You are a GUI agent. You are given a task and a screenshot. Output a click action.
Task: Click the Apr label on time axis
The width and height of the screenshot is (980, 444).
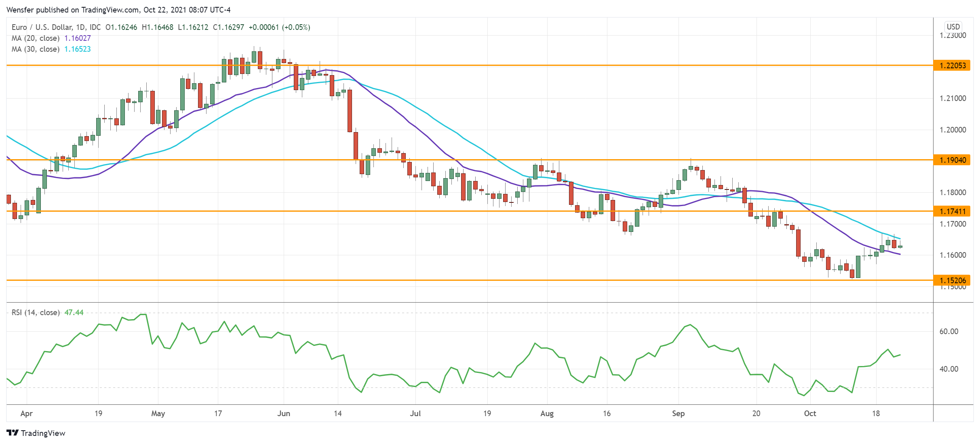tap(26, 414)
